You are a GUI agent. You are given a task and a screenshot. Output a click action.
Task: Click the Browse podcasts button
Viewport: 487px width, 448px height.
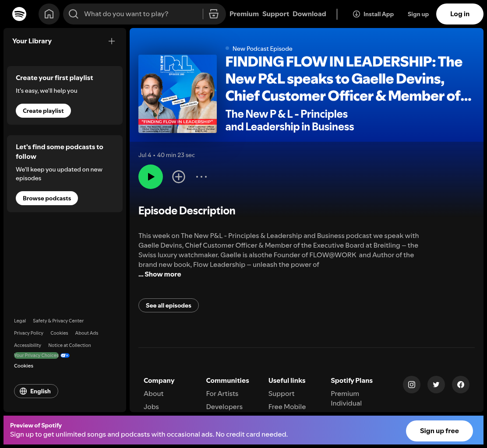pyautogui.click(x=47, y=198)
